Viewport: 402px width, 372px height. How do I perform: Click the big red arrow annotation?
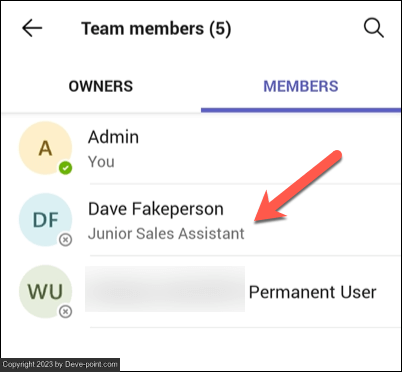298,186
